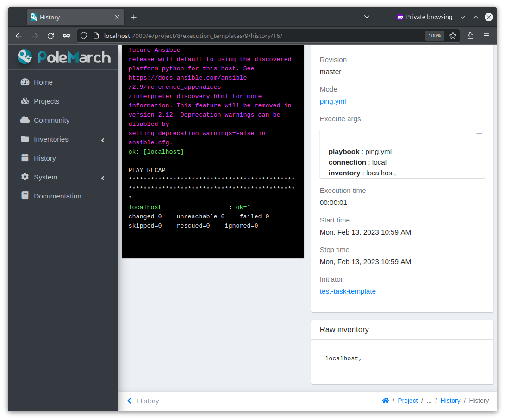Open History via the calendar icon
This screenshot has height=420, width=505.
pyautogui.click(x=25, y=158)
